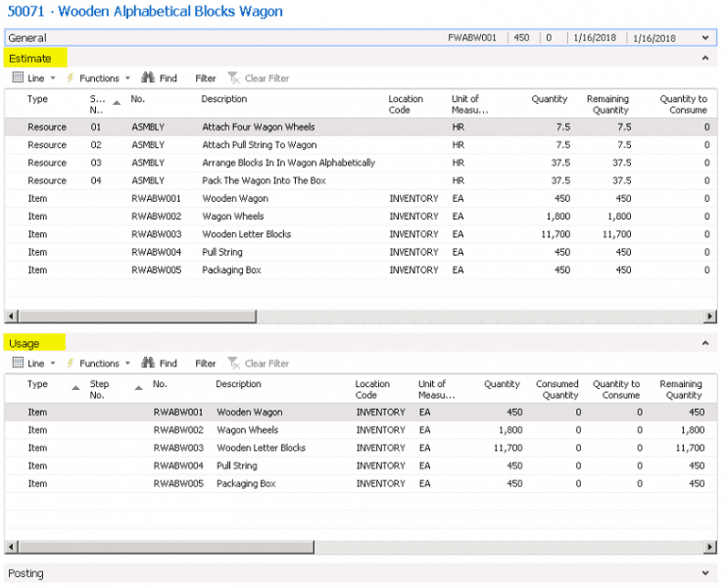Select Wooden Letter Blocks row in Usage
Viewport: 725px width, 588px height.
[x=261, y=448]
